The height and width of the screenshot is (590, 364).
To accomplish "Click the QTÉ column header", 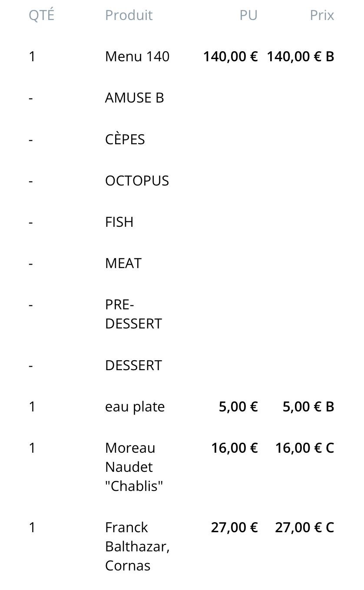I will pos(42,15).
